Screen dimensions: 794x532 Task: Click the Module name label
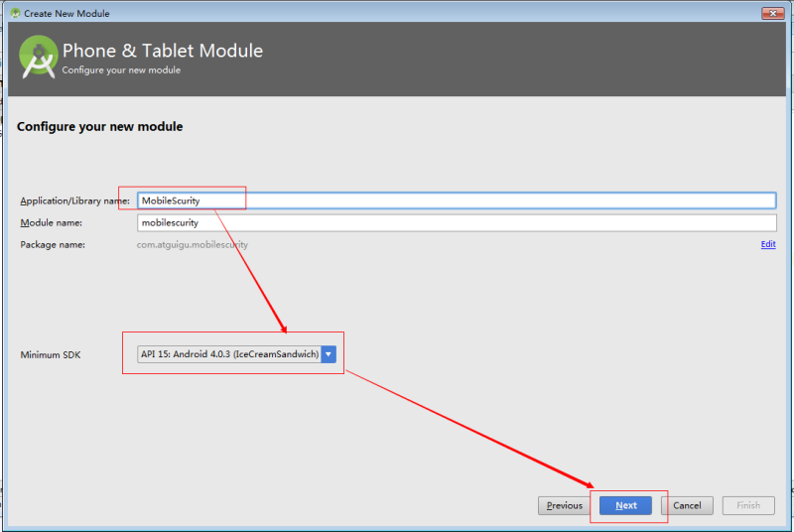[x=52, y=222]
